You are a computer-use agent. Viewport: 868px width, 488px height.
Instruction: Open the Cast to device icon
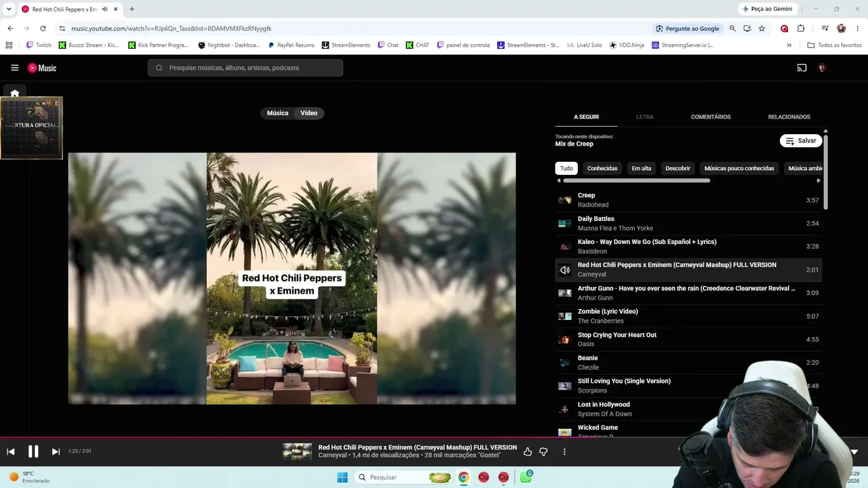click(x=802, y=68)
